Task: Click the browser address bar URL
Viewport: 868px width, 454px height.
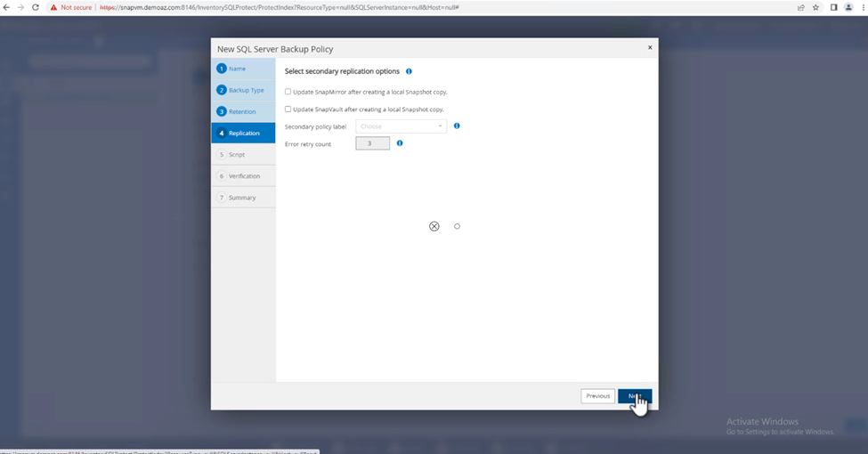Action: [x=279, y=7]
